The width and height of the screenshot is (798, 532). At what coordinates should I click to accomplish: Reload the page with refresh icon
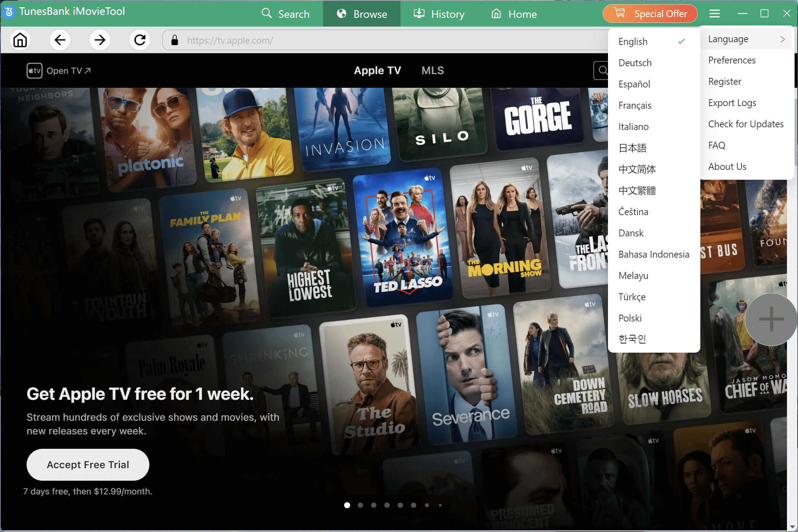[140, 40]
